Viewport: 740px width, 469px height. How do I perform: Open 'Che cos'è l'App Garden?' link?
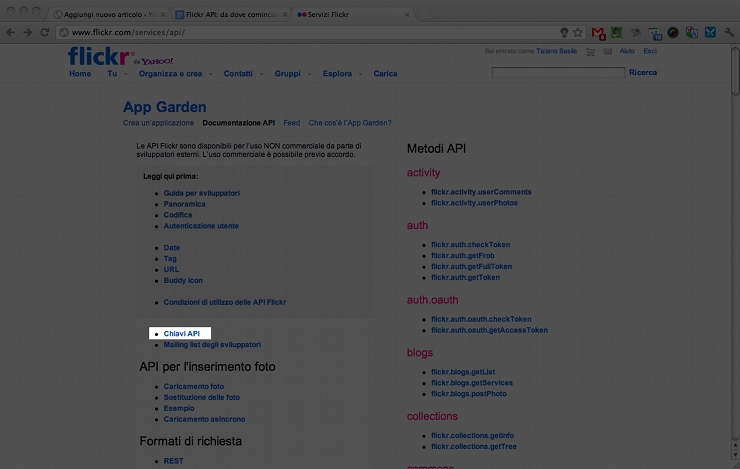click(x=350, y=123)
